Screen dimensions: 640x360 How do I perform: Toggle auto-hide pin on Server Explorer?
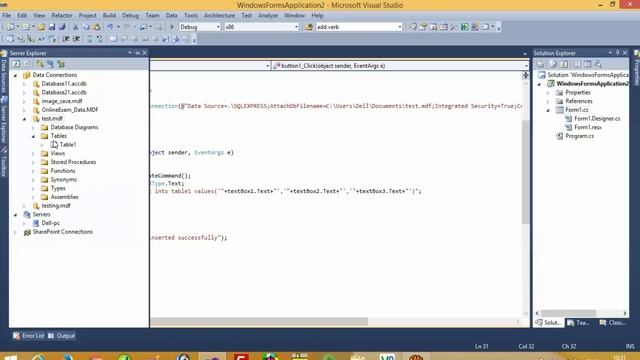pos(138,53)
